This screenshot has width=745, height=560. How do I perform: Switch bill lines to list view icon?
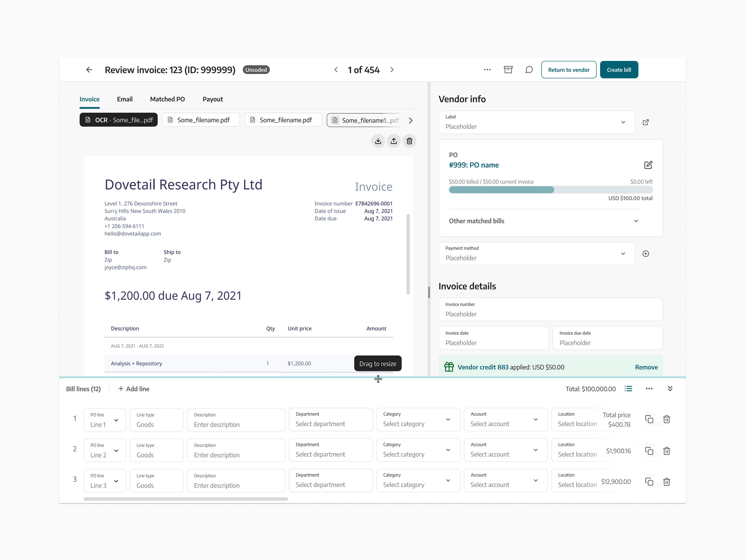[628, 389]
